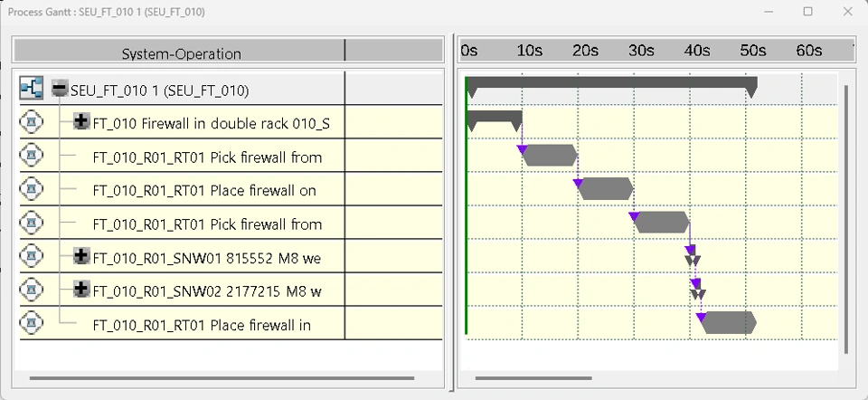Click the SNW01 815552 Gantt marker
This screenshot has height=400, width=868.
[x=692, y=257]
